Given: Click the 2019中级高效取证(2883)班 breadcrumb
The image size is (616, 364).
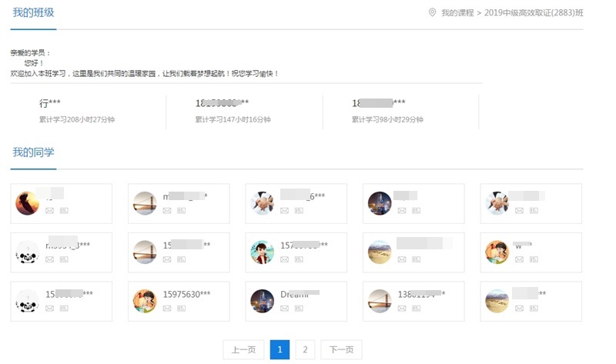Looking at the screenshot, I should click(534, 13).
